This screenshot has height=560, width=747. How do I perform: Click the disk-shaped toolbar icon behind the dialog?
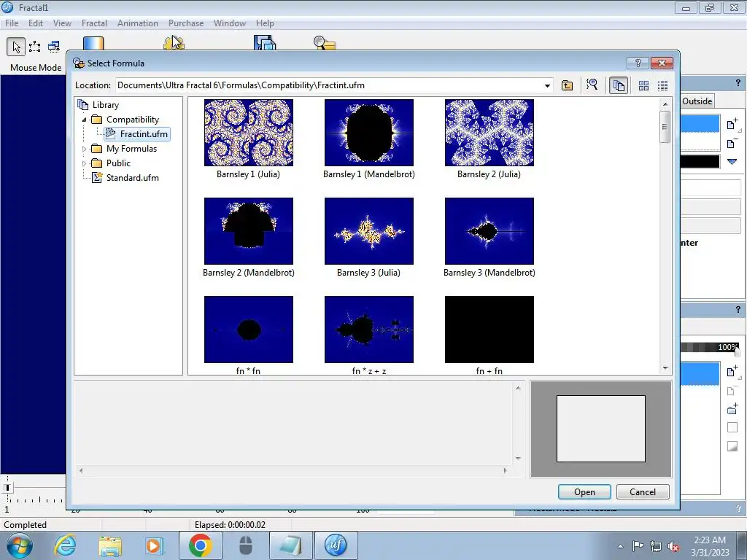[x=265, y=43]
